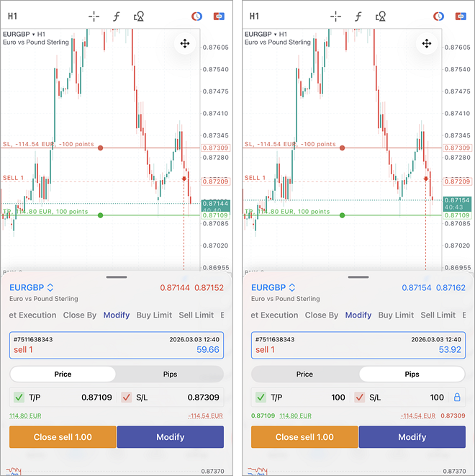Open crosshair tool in right screen toolbar

335,17
